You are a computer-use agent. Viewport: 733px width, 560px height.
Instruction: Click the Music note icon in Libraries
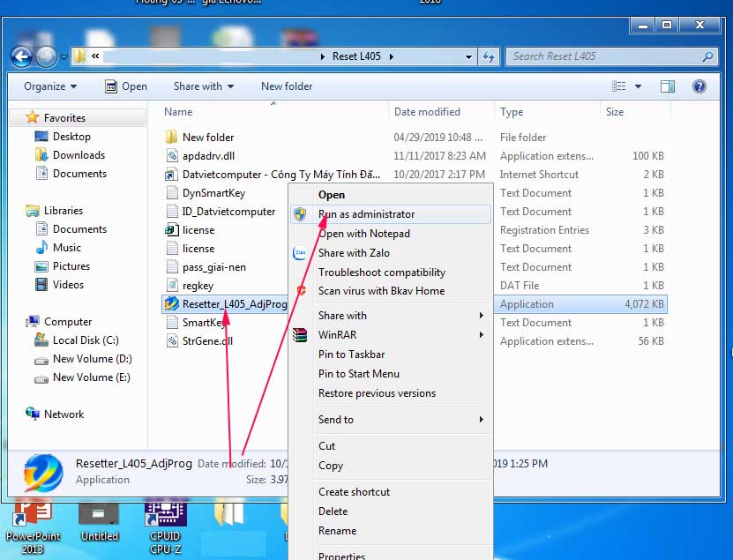pyautogui.click(x=41, y=247)
